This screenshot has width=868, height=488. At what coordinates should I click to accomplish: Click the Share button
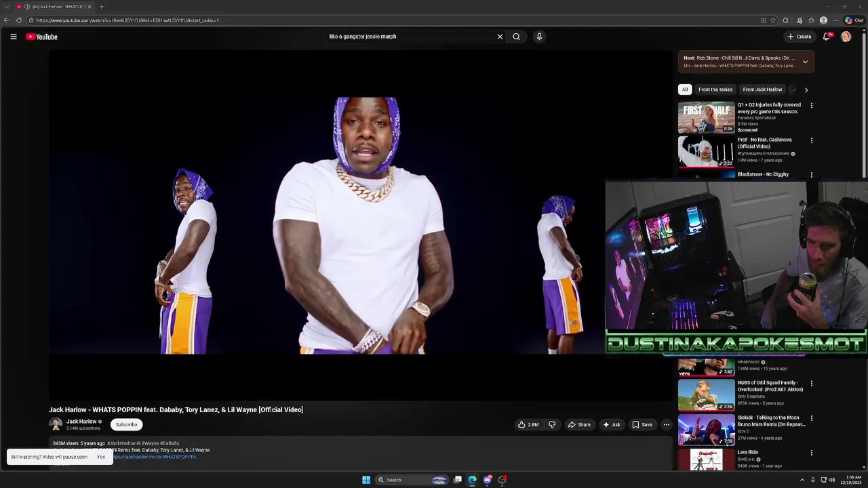click(x=579, y=425)
